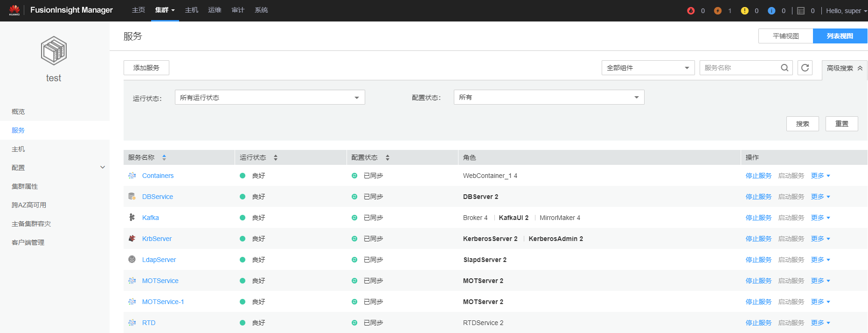868x333 pixels.
Task: Open the 运行状态 running status dropdown
Action: click(x=270, y=97)
